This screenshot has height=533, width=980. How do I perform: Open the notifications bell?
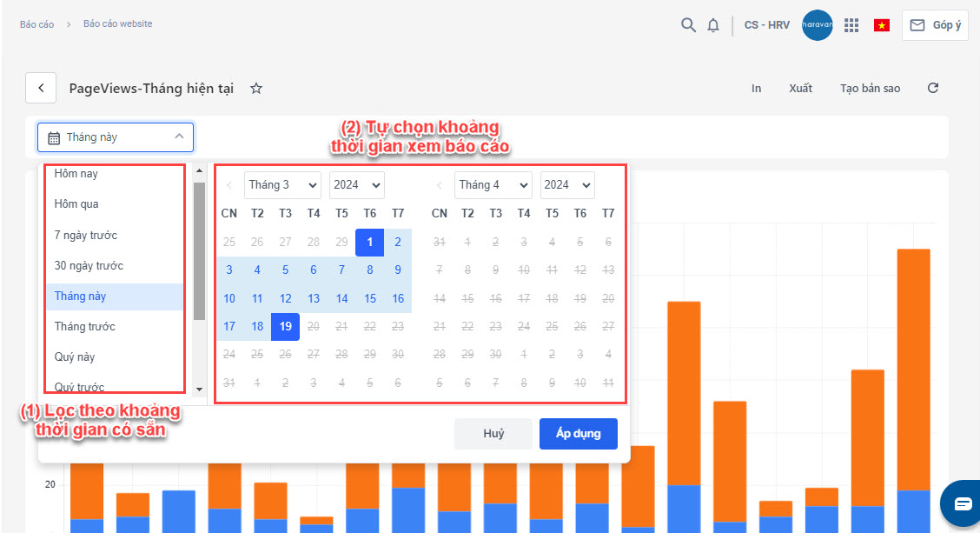click(713, 25)
